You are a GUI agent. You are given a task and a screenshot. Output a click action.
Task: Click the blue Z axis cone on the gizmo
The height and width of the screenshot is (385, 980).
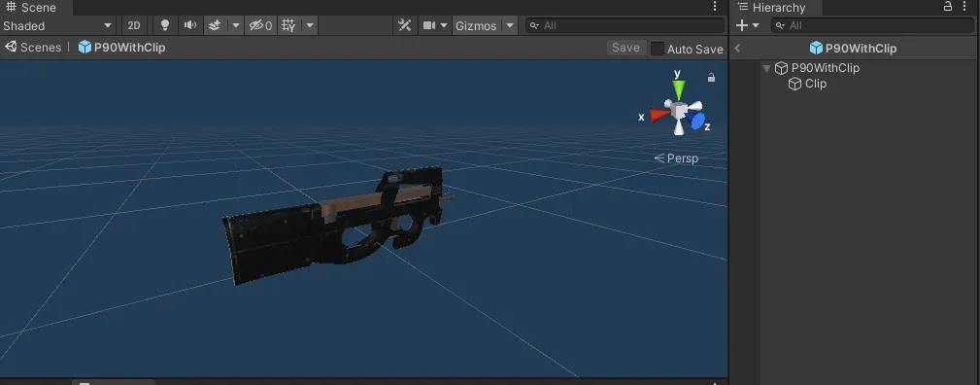[696, 121]
